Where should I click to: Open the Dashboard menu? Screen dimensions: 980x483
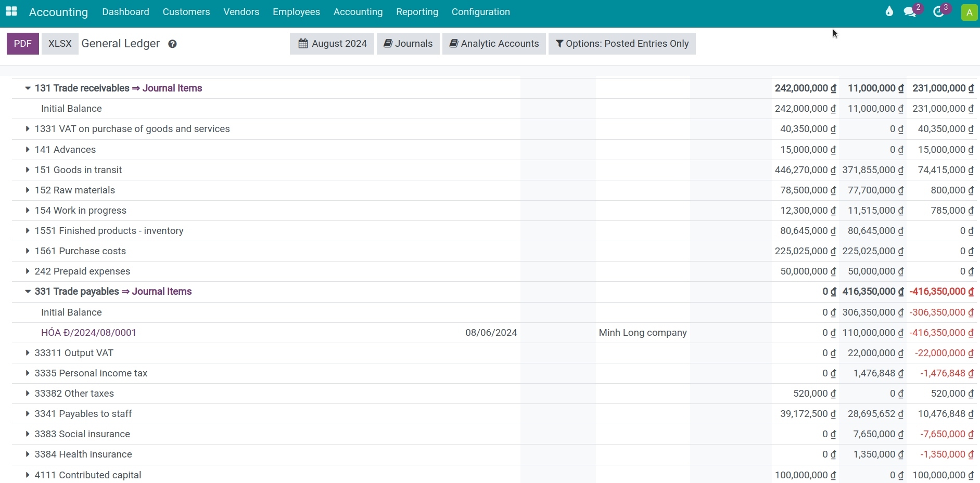[125, 12]
